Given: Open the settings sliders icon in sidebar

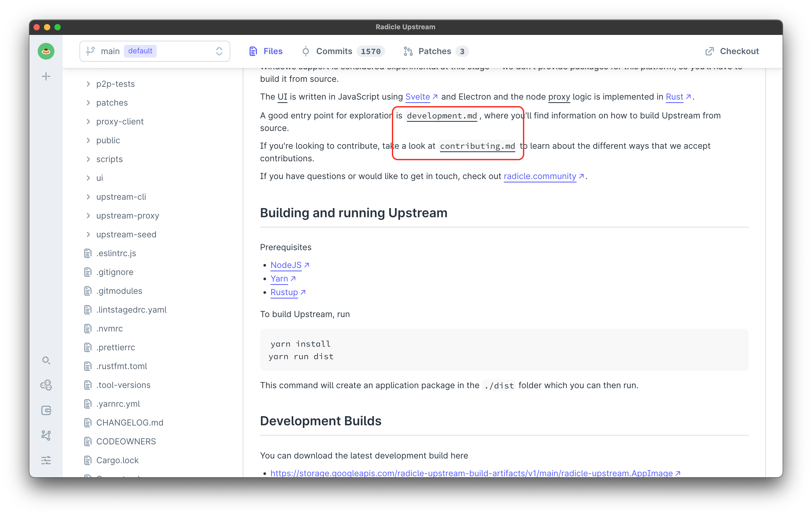Looking at the screenshot, I should [x=46, y=460].
